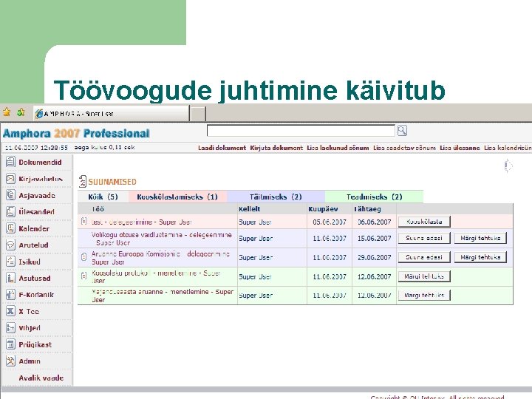This screenshot has height=399, width=532.
Task: Click the Vihjed sidebar icon
Action: click(10, 328)
